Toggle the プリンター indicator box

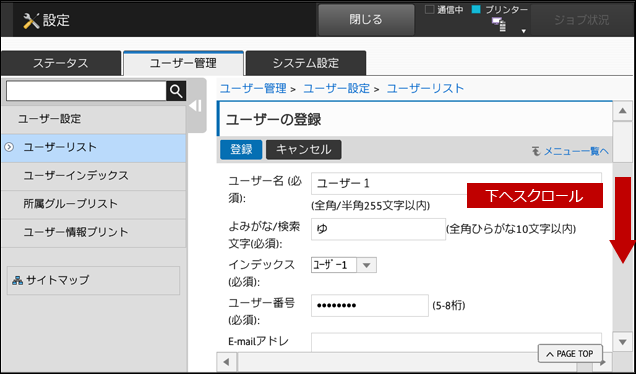[476, 10]
